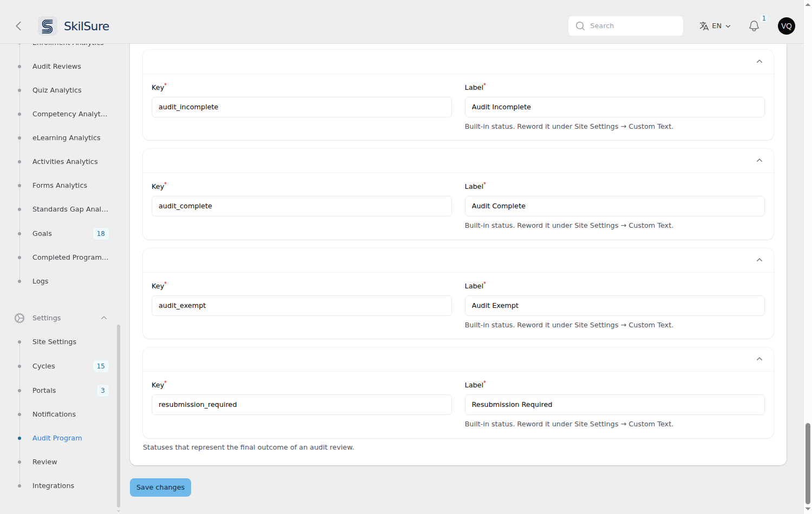The width and height of the screenshot is (812, 514).
Task: Navigate to Forms Analytics
Action: [x=60, y=186]
